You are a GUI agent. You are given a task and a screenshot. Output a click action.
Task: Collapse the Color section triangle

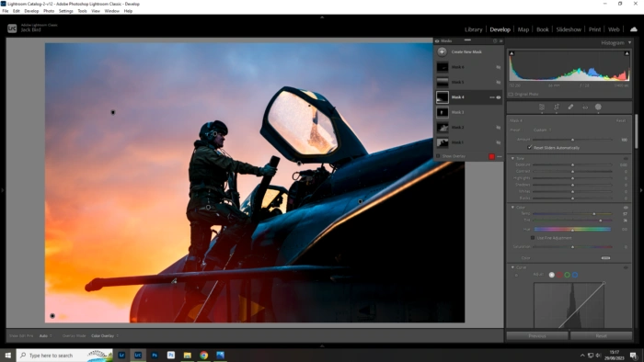(512, 208)
